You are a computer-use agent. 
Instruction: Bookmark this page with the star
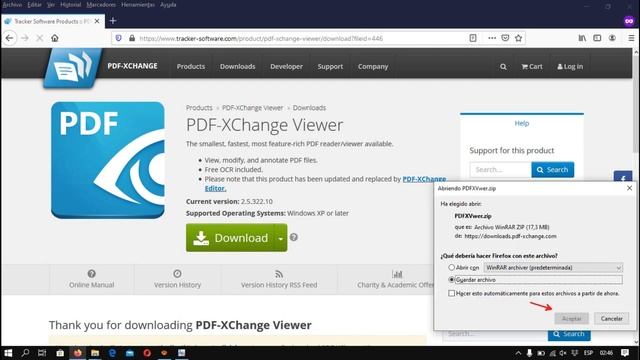point(518,38)
